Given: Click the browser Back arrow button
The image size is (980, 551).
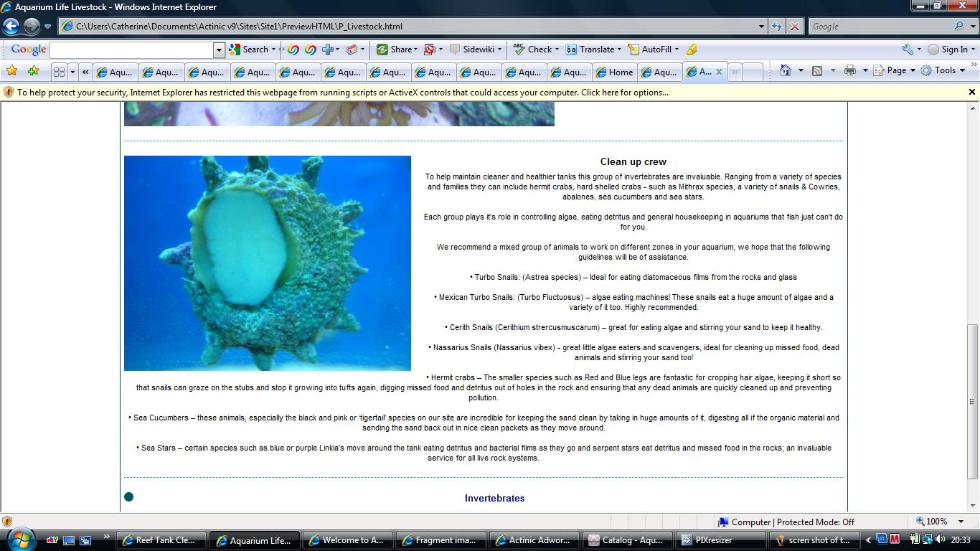Looking at the screenshot, I should pyautogui.click(x=11, y=27).
